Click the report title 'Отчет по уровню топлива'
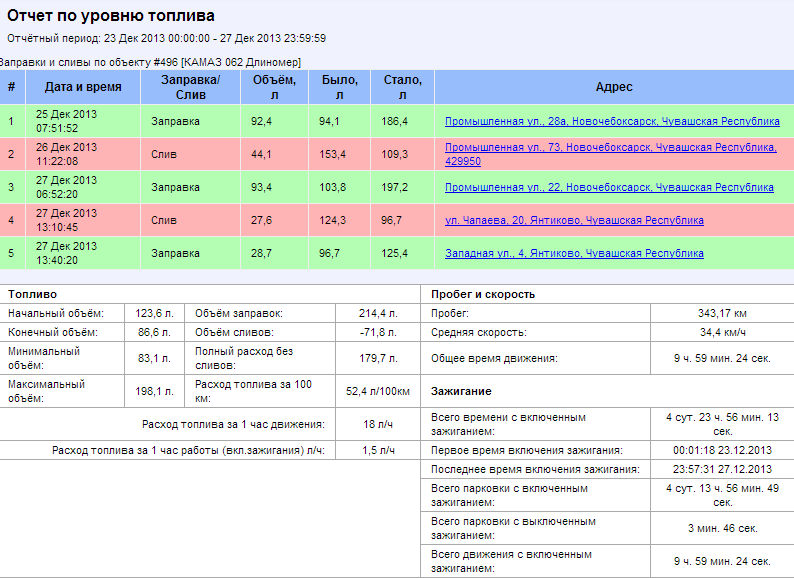794x578 pixels. click(x=111, y=17)
